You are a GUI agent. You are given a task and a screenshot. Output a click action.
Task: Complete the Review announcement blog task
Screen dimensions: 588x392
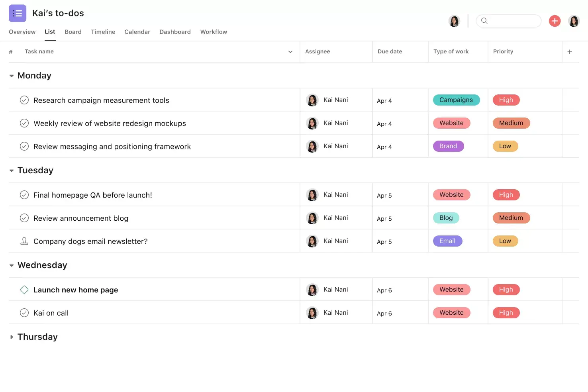coord(24,218)
